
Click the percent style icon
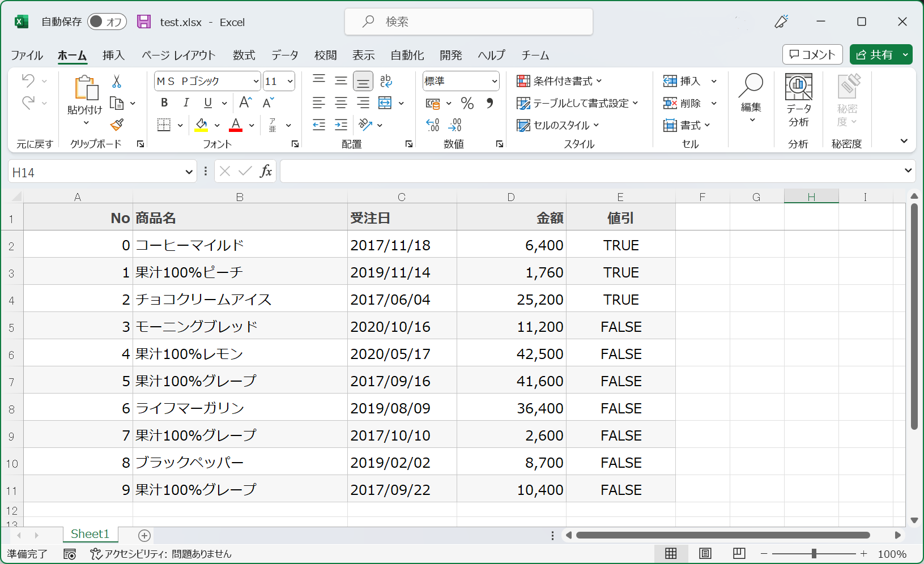click(467, 103)
